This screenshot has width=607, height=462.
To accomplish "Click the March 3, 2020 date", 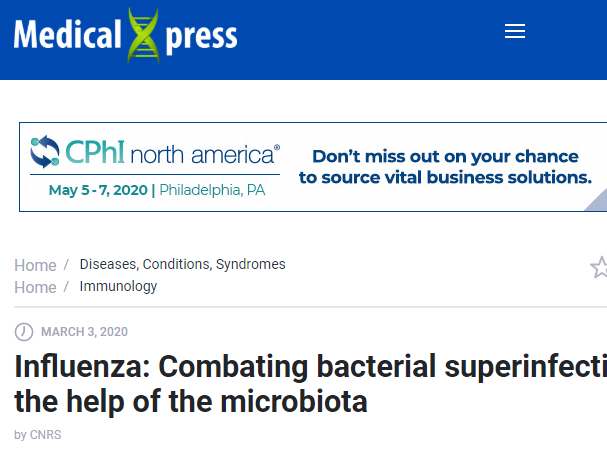I will pos(84,332).
